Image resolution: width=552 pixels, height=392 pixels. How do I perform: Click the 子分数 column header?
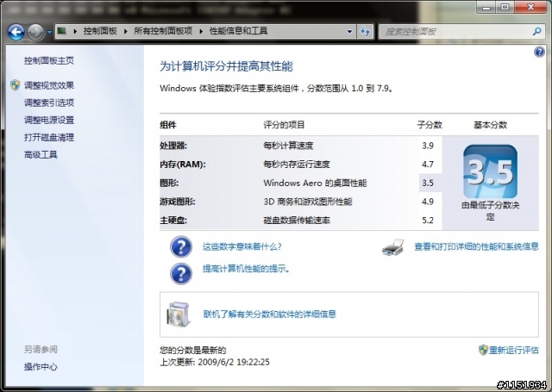point(430,125)
